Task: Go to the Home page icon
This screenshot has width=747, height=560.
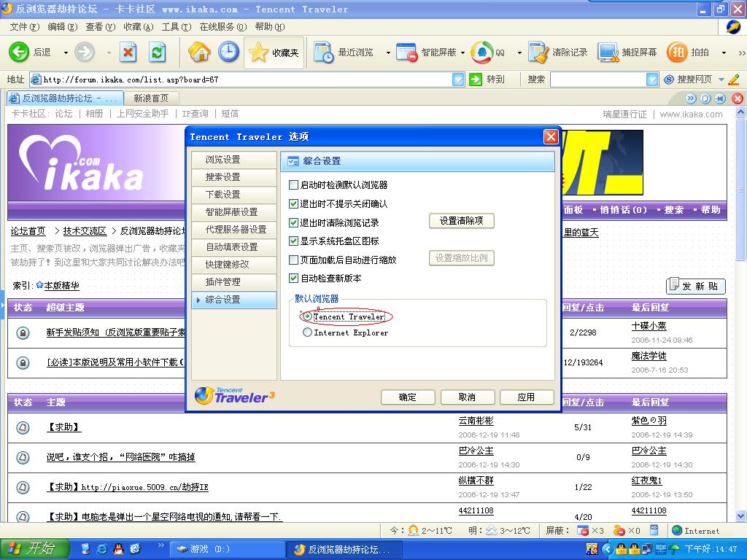Action: 199,52
